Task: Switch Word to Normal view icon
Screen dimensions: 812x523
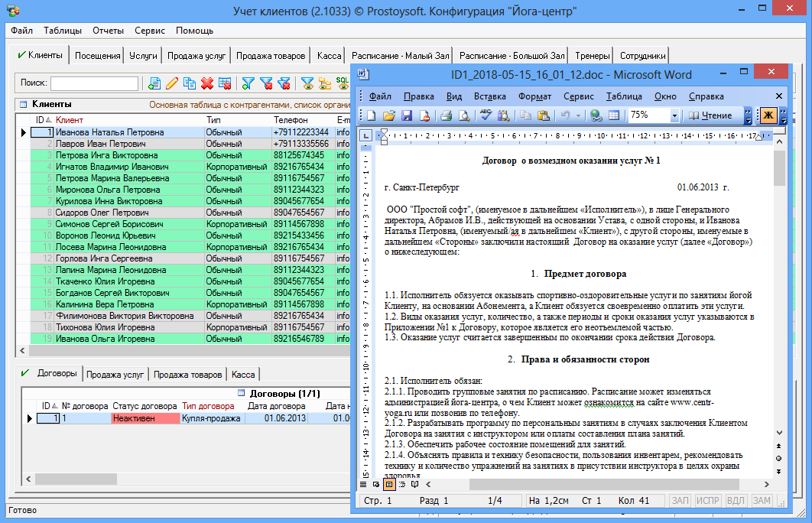Action: [363, 485]
